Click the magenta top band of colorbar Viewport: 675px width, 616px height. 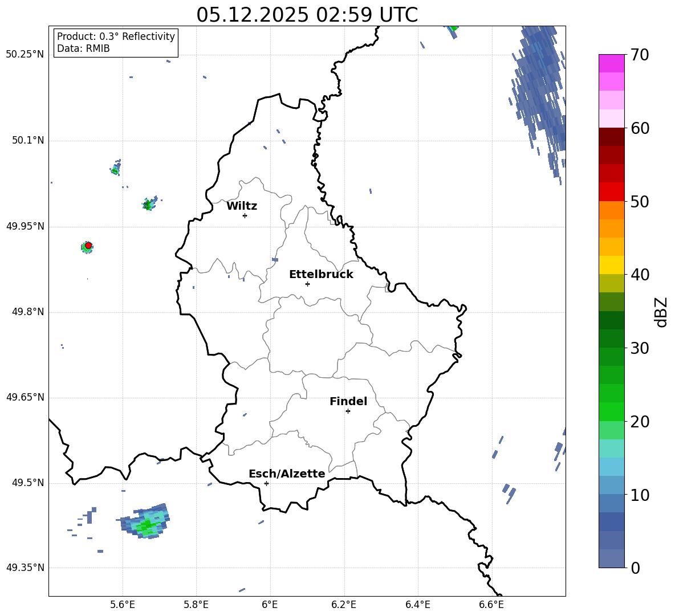click(612, 63)
